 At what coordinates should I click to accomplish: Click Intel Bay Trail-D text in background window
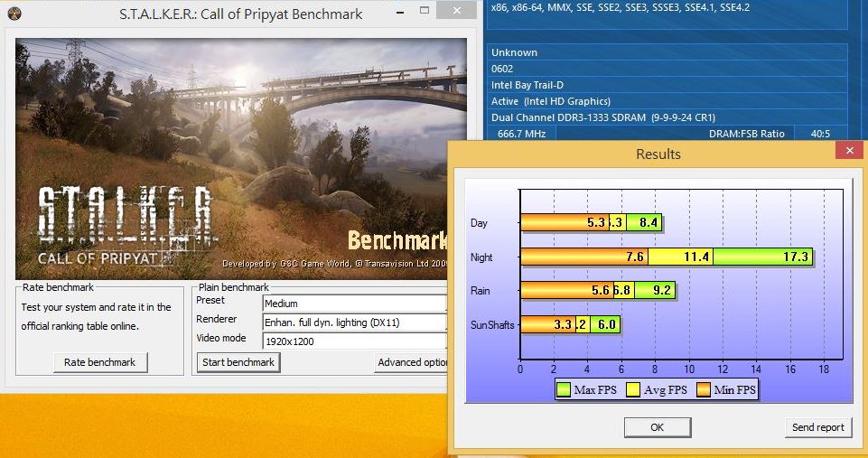[527, 85]
